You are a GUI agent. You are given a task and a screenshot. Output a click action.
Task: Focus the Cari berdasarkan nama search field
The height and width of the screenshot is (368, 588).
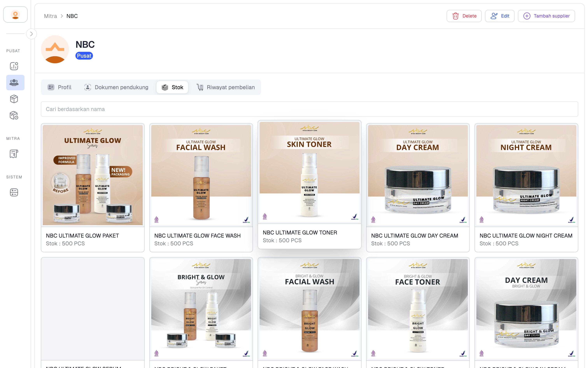pyautogui.click(x=309, y=109)
